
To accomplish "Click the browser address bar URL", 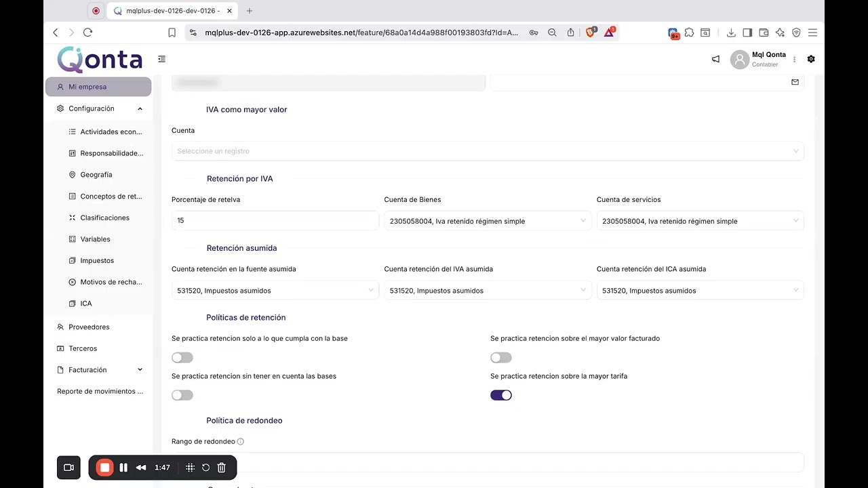I will [x=361, y=33].
